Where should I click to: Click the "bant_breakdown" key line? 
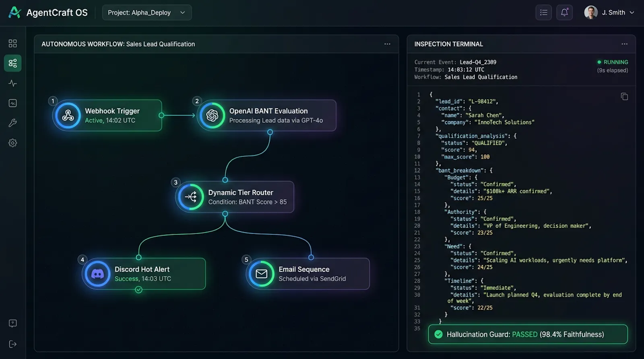[464, 171]
